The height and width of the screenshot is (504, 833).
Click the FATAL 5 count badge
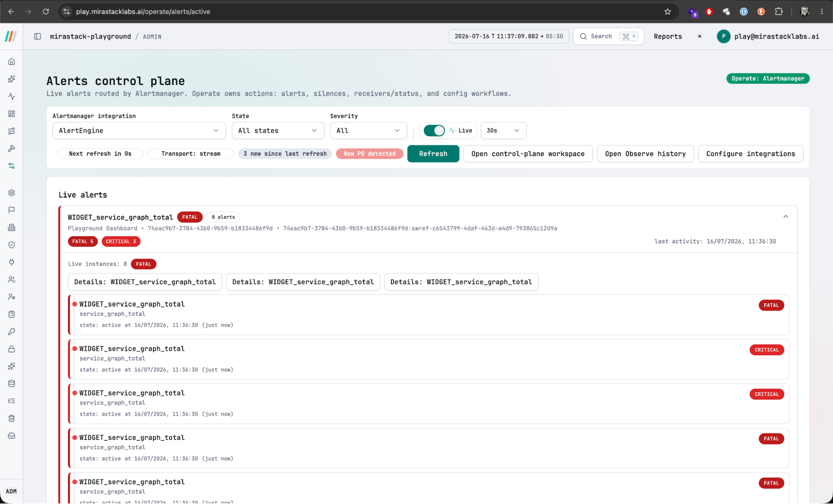(83, 242)
